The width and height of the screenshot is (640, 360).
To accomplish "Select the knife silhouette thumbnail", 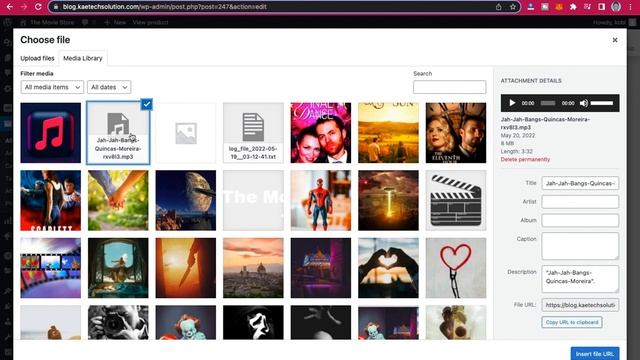I will (186, 268).
